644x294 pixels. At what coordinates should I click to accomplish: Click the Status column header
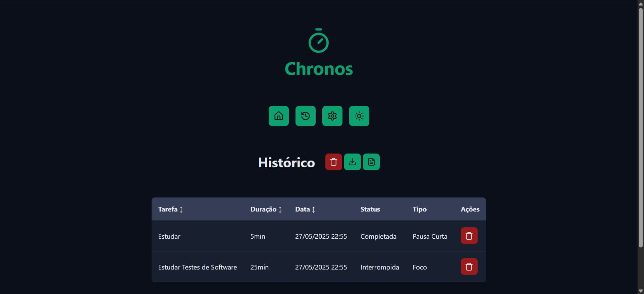[370, 209]
